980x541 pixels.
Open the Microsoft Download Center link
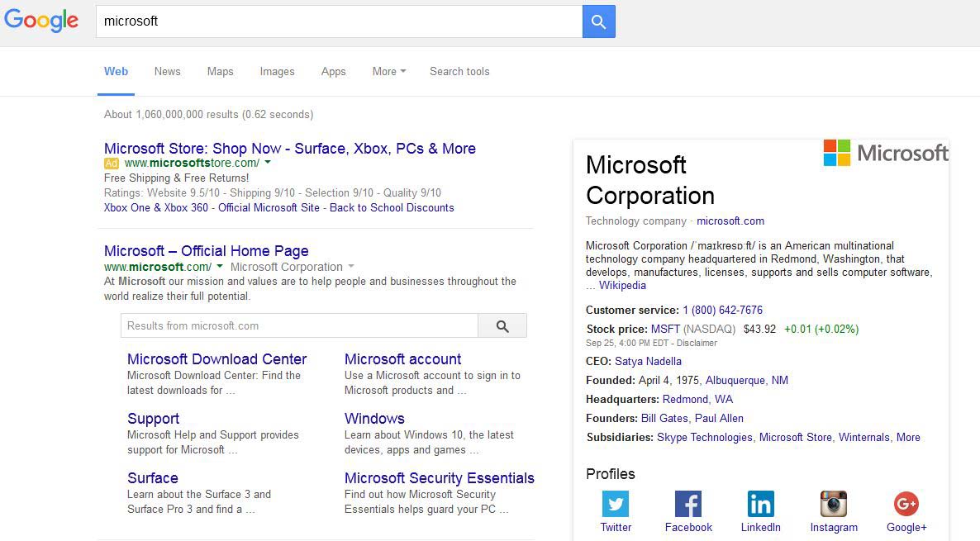[x=216, y=359]
